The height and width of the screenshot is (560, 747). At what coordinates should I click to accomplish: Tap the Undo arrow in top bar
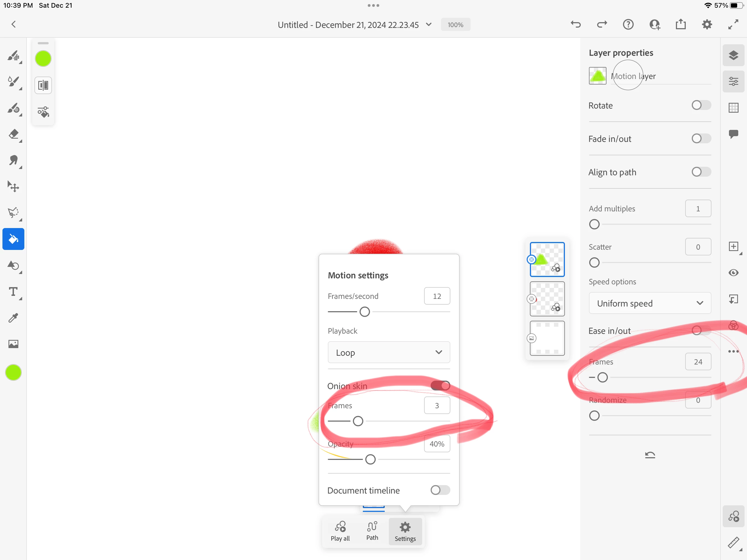pyautogui.click(x=576, y=24)
